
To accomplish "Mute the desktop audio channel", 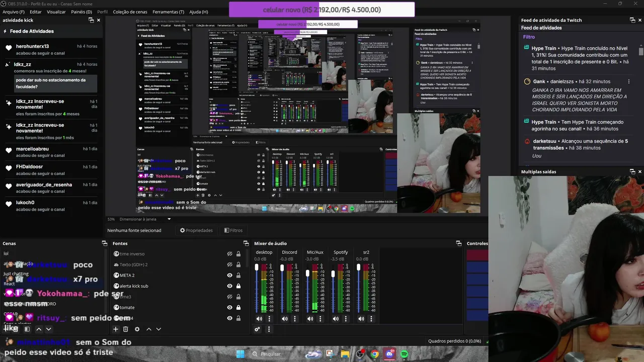I will pyautogui.click(x=259, y=319).
